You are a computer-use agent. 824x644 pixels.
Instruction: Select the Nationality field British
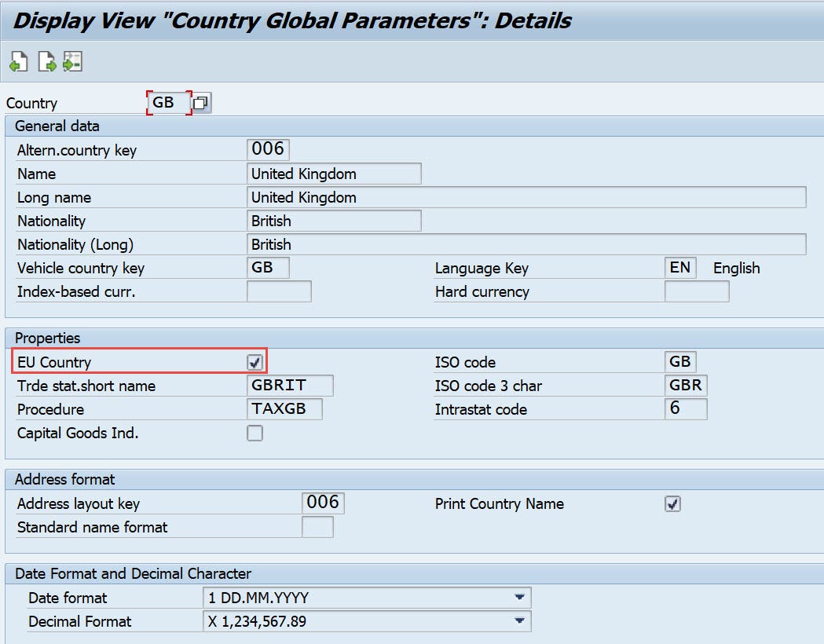point(334,221)
